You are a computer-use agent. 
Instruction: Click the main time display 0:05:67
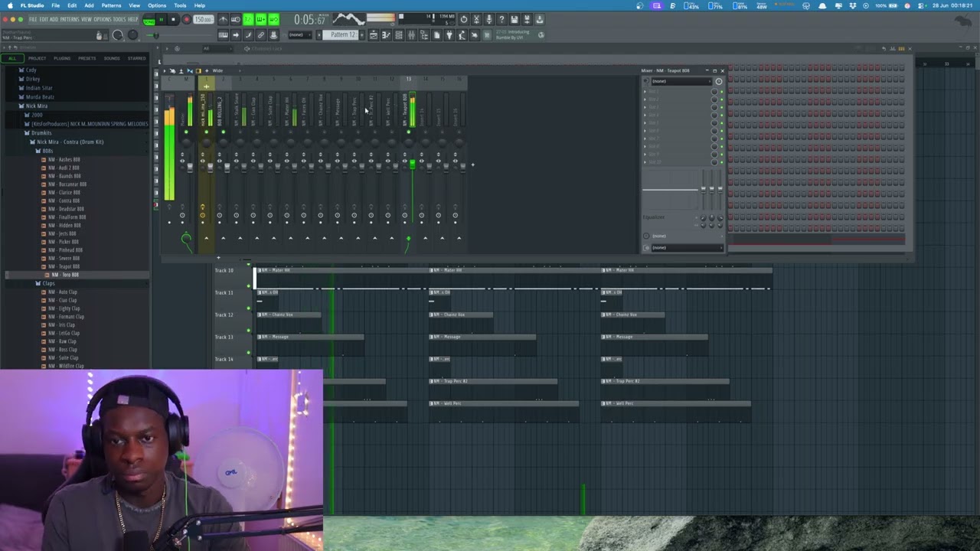click(310, 20)
